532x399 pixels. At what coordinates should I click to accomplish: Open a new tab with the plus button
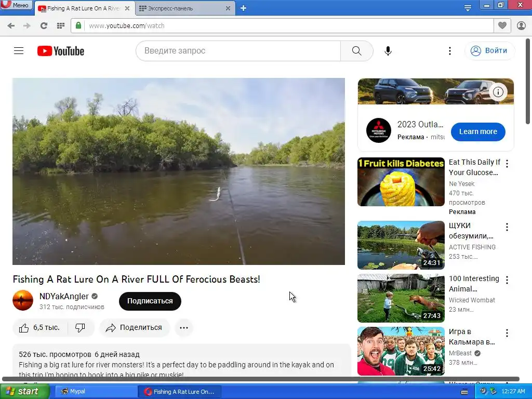[243, 8]
